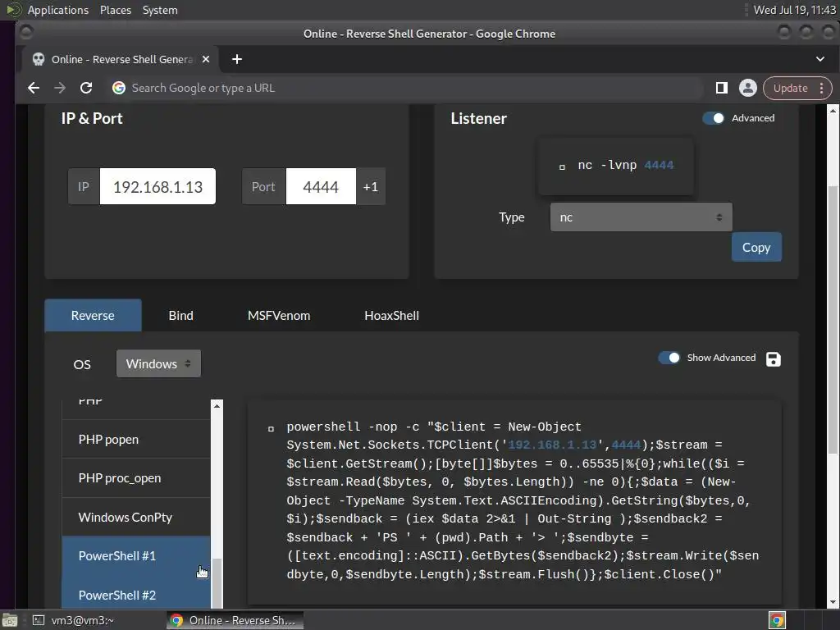Click the browser back arrow
This screenshot has height=630, width=840.
click(x=33, y=88)
